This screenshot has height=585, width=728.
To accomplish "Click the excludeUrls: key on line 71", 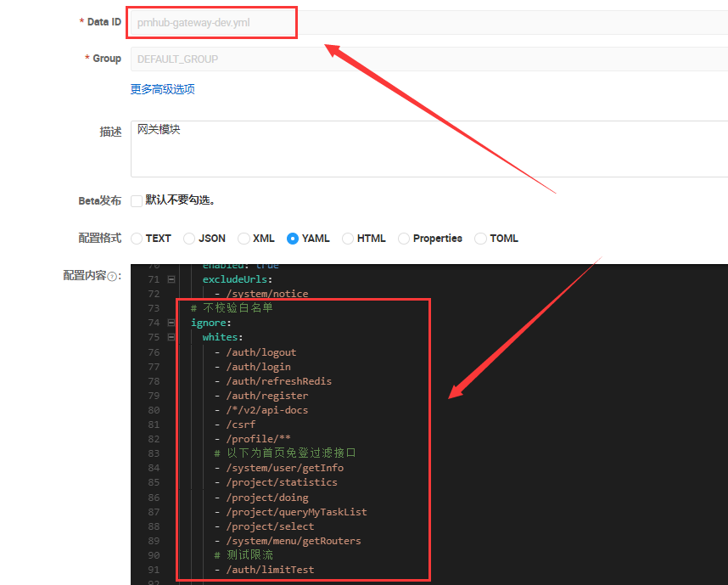I will [238, 279].
